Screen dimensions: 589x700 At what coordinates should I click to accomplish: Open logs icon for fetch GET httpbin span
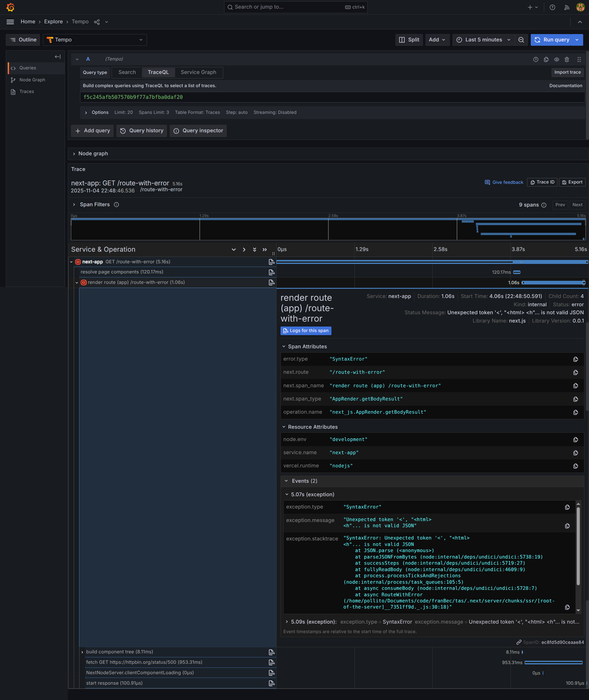coord(271,662)
